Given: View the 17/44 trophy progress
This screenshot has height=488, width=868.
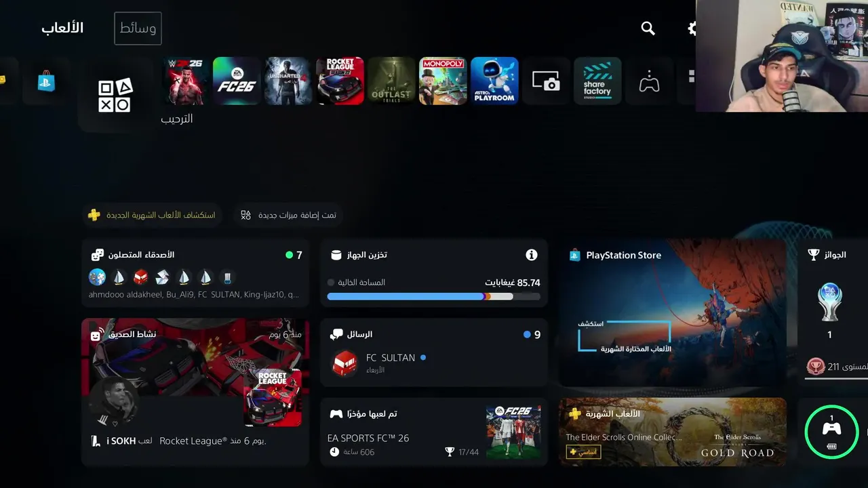Looking at the screenshot, I should tap(462, 452).
